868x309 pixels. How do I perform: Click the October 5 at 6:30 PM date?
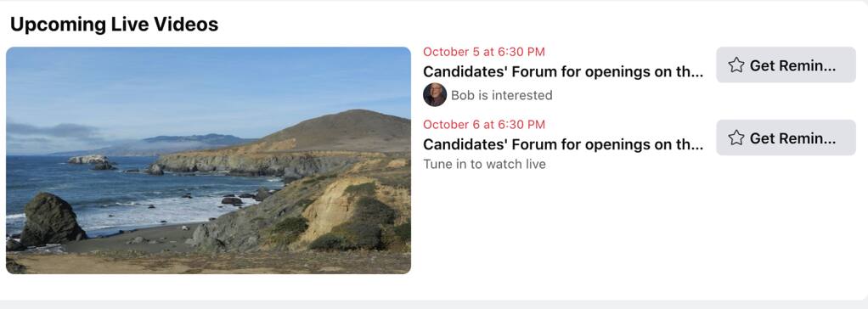(x=484, y=52)
